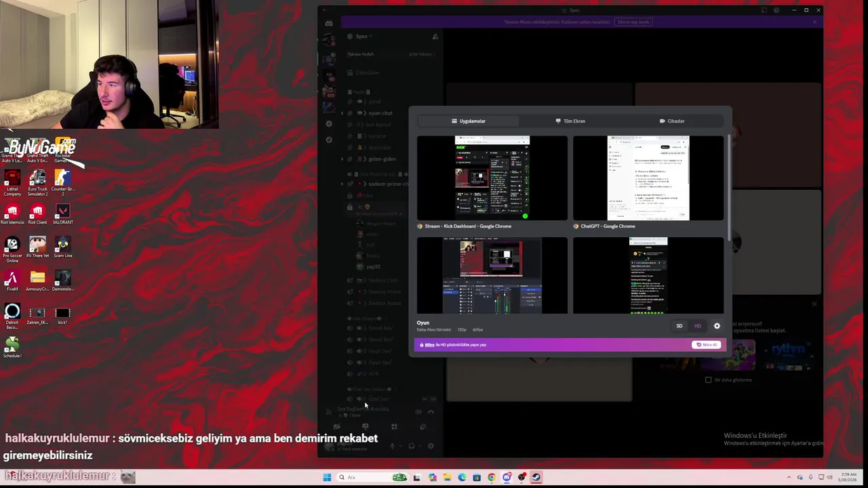This screenshot has width=868, height=488.
Task: Dismiss the purple Discord banner
Action: coord(814,22)
